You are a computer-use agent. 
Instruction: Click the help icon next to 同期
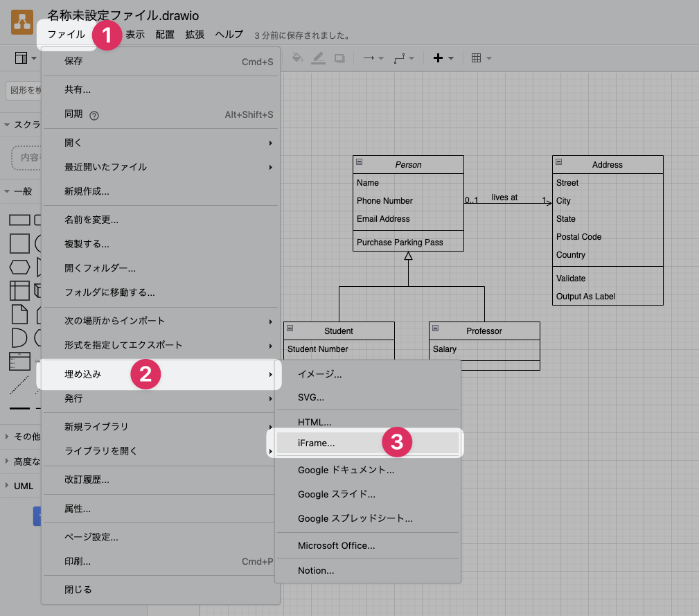94,115
